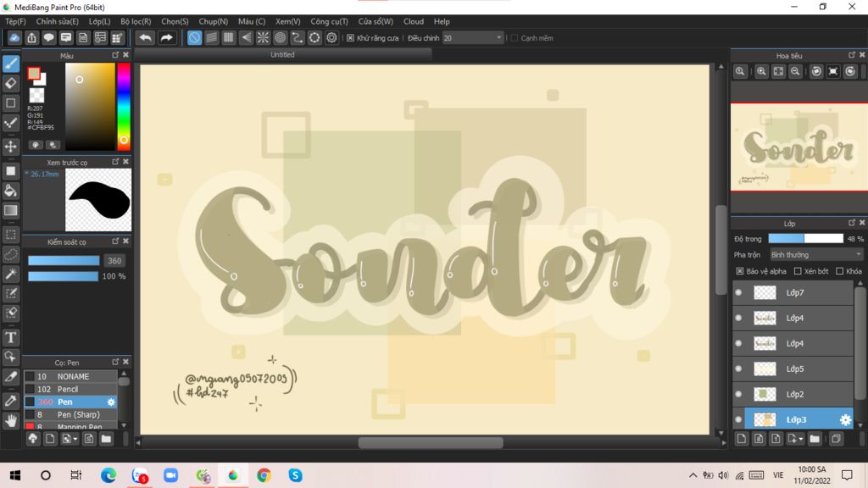Toggle Bảo vệ alpha checkbox

coord(739,271)
